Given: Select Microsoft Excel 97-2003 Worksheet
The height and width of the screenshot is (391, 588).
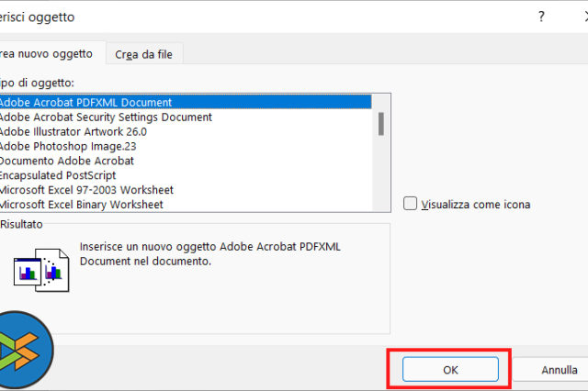Looking at the screenshot, I should [87, 190].
